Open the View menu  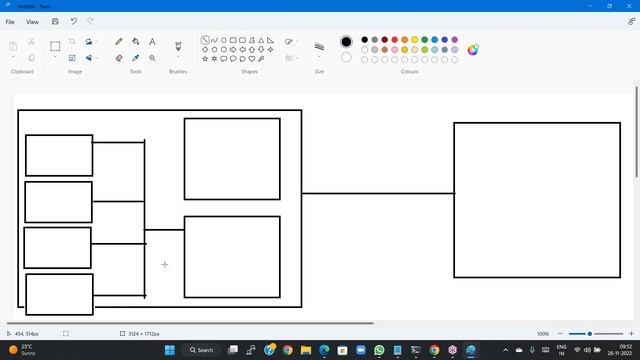(32, 22)
